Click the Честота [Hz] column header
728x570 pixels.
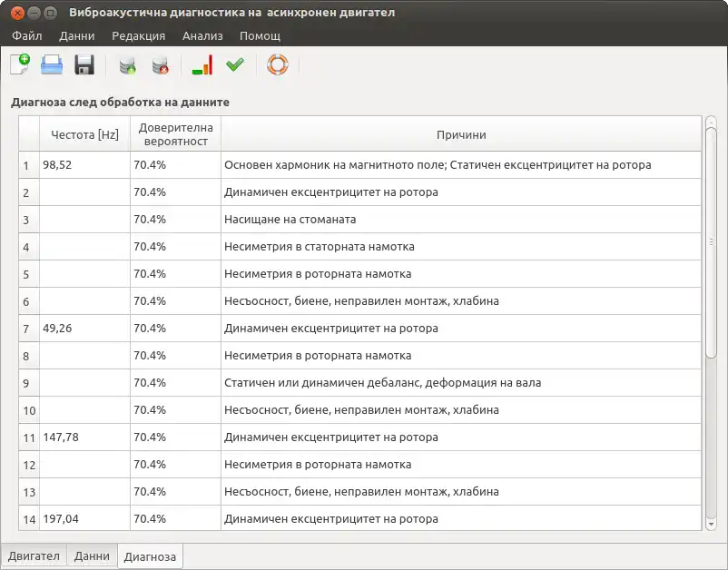pyautogui.click(x=84, y=134)
